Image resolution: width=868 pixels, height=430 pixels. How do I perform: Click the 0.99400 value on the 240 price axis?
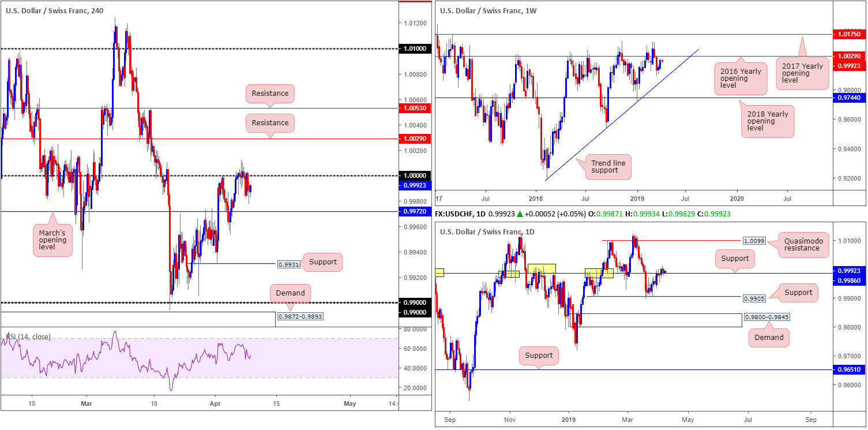click(x=415, y=252)
